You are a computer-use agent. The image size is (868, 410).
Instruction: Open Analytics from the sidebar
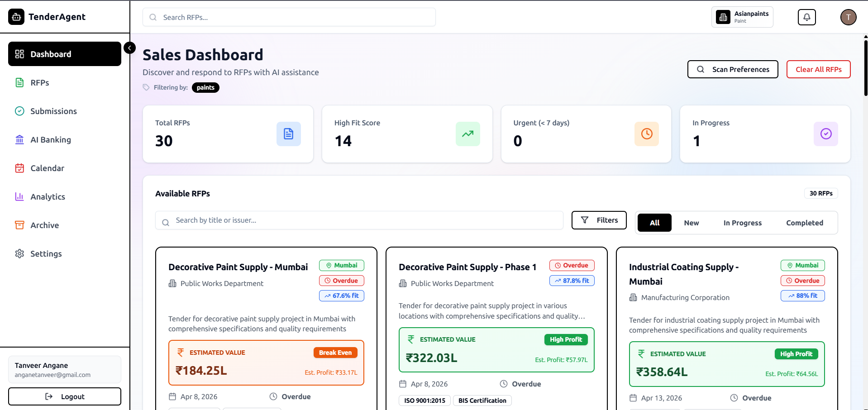65,196
